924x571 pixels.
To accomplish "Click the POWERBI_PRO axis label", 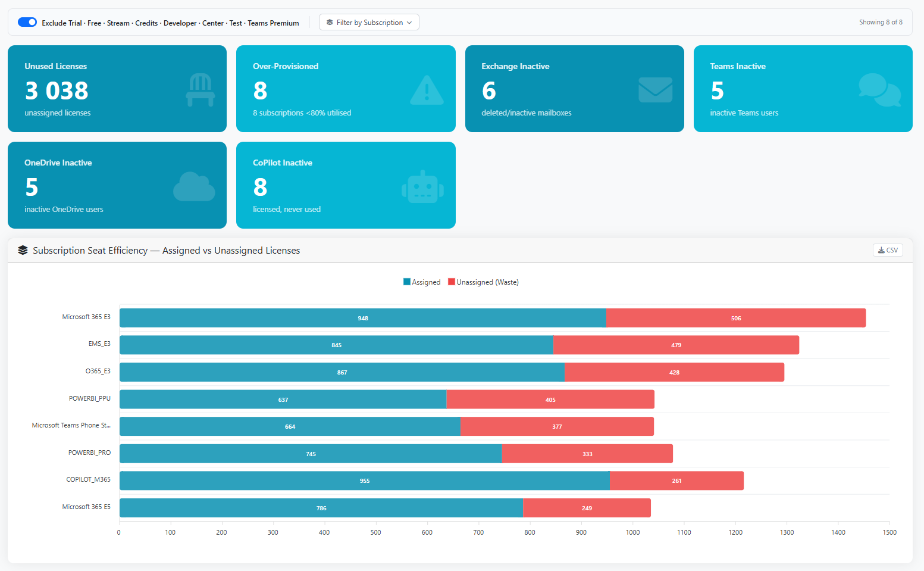I will [89, 453].
